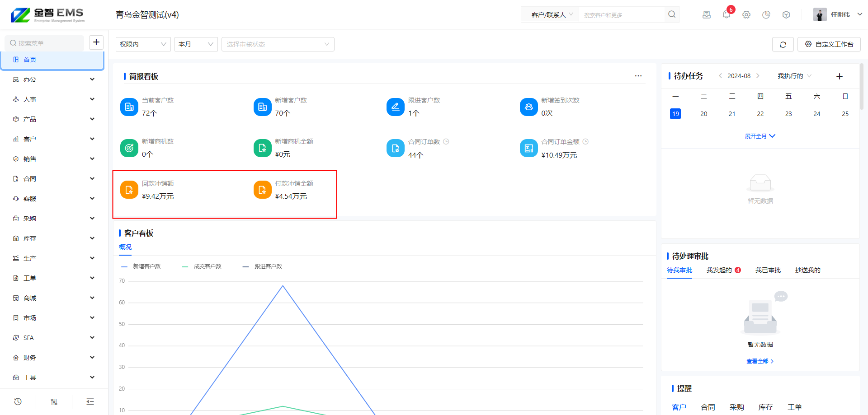
Task: Click the 跟进客户数 card icon
Action: [x=396, y=107]
